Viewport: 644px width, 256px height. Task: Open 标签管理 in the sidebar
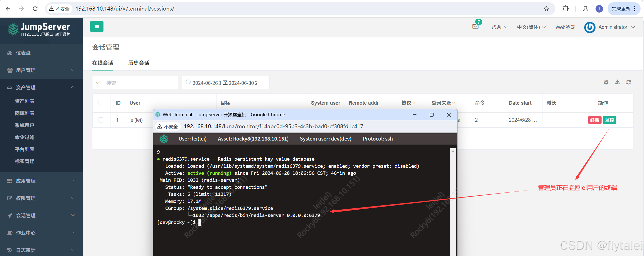(24, 161)
